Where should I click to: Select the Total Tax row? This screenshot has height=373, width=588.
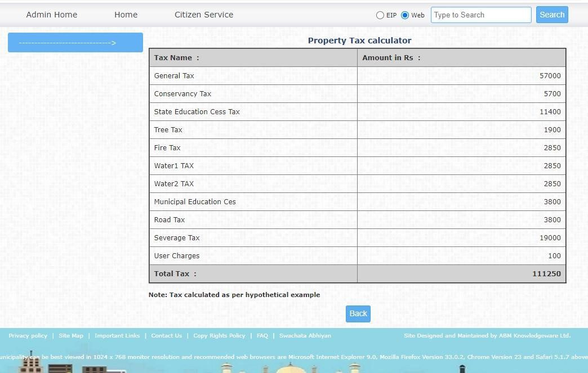click(253, 273)
